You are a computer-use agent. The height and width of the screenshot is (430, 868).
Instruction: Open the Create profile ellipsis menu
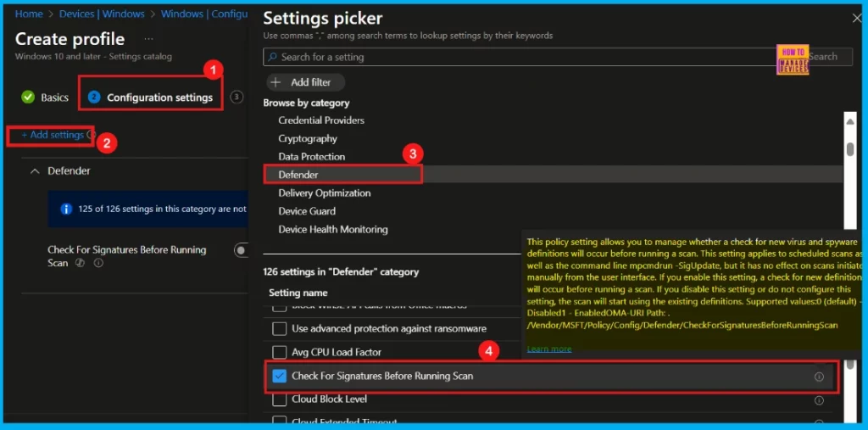click(x=148, y=39)
